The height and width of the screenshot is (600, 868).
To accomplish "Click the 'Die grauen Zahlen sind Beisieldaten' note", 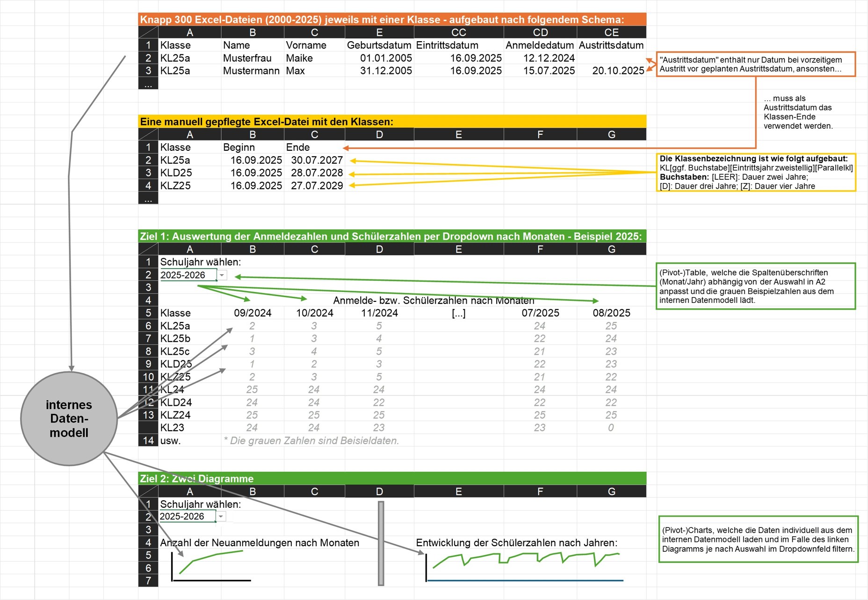I will (311, 441).
